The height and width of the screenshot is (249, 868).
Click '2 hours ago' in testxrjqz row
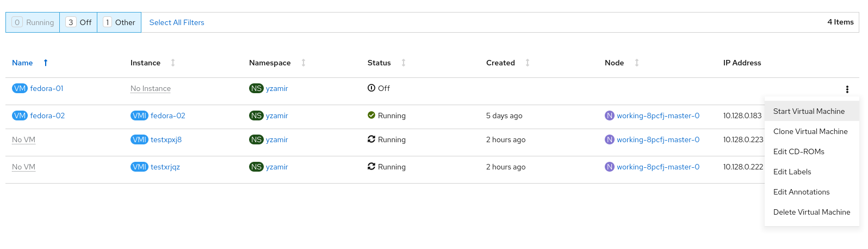click(x=506, y=167)
